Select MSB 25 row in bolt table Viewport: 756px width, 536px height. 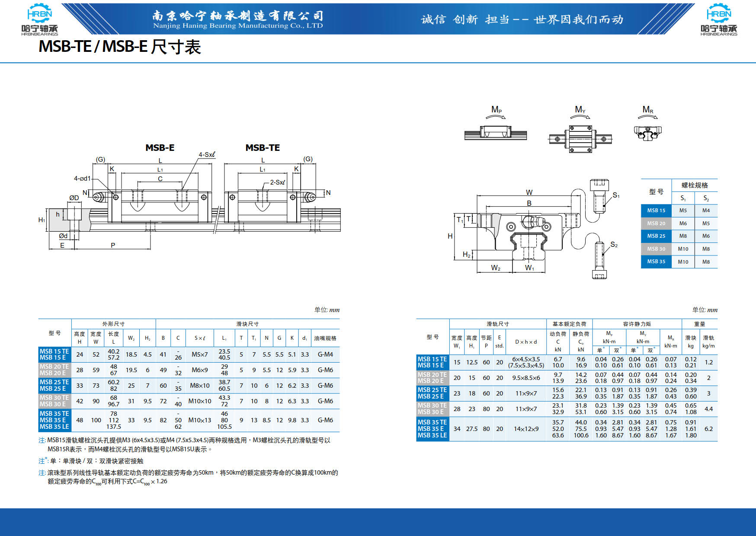click(x=679, y=236)
